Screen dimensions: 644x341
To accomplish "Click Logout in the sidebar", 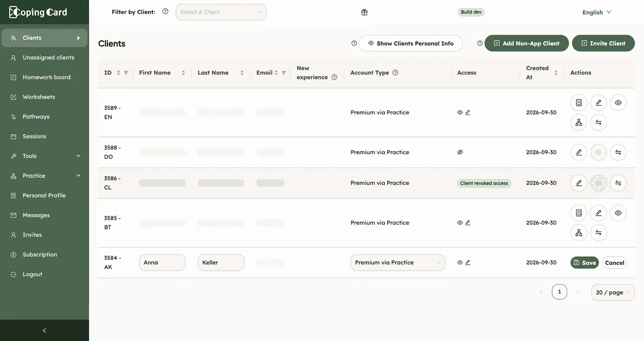I will coord(45,274).
